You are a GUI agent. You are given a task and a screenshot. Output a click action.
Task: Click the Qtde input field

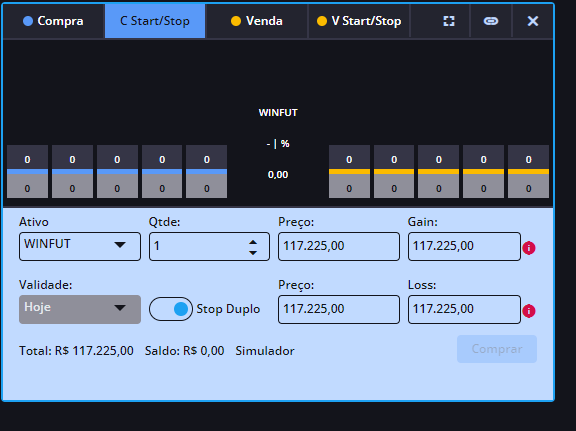(x=209, y=246)
